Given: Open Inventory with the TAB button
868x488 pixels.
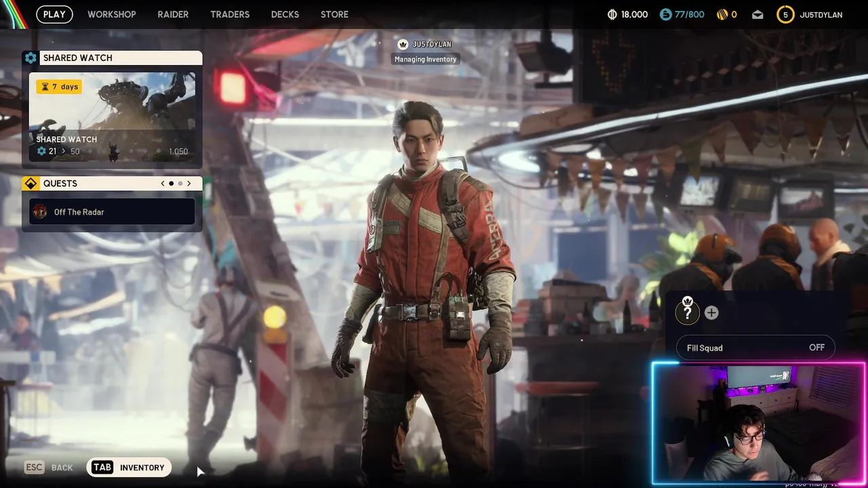Looking at the screenshot, I should [x=129, y=468].
